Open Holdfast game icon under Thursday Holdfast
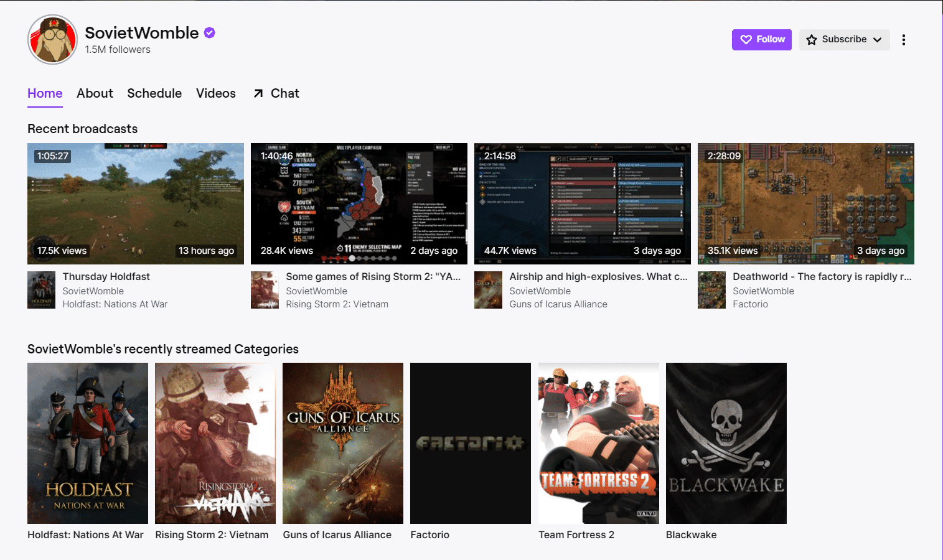The height and width of the screenshot is (560, 943). [42, 290]
